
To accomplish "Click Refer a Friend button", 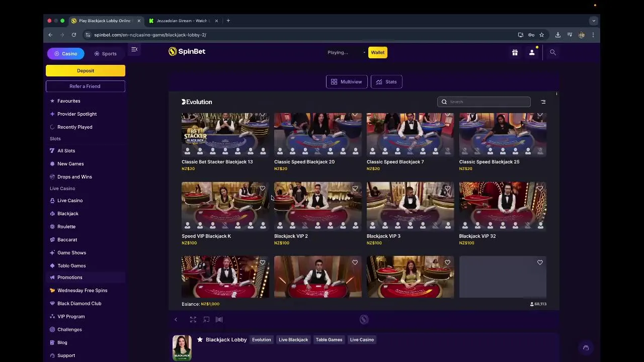I will 86,86.
